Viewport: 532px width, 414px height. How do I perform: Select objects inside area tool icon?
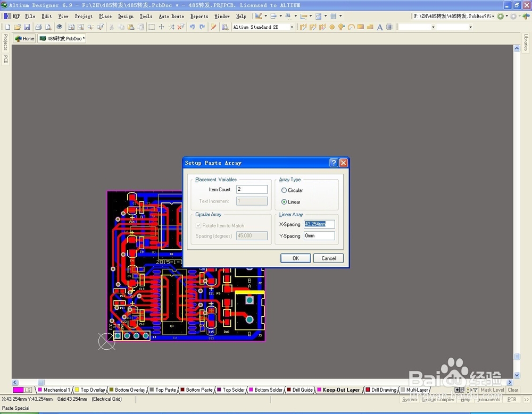coord(152,27)
